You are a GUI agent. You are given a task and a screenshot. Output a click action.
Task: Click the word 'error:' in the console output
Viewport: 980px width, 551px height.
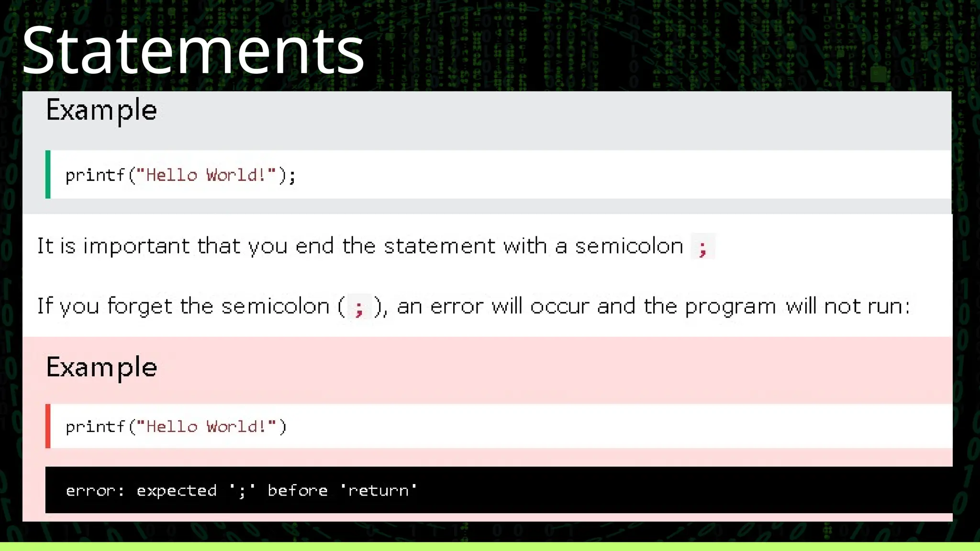pyautogui.click(x=95, y=491)
